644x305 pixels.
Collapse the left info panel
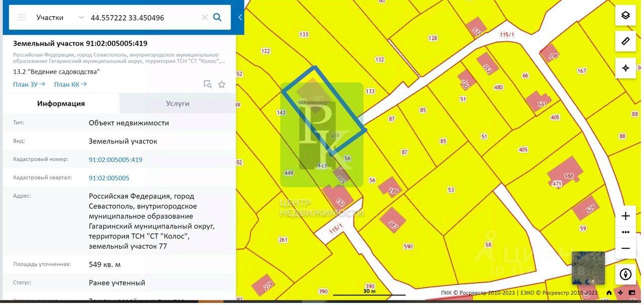point(240,18)
